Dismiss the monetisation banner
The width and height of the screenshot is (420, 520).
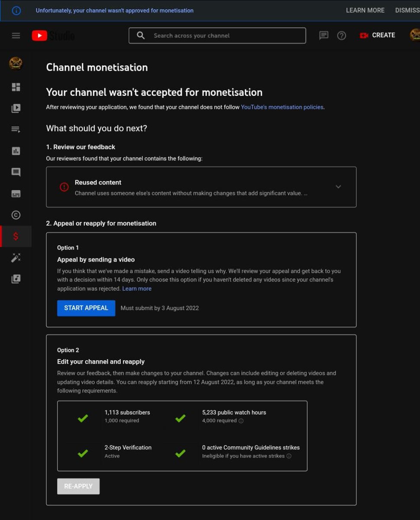(x=407, y=10)
